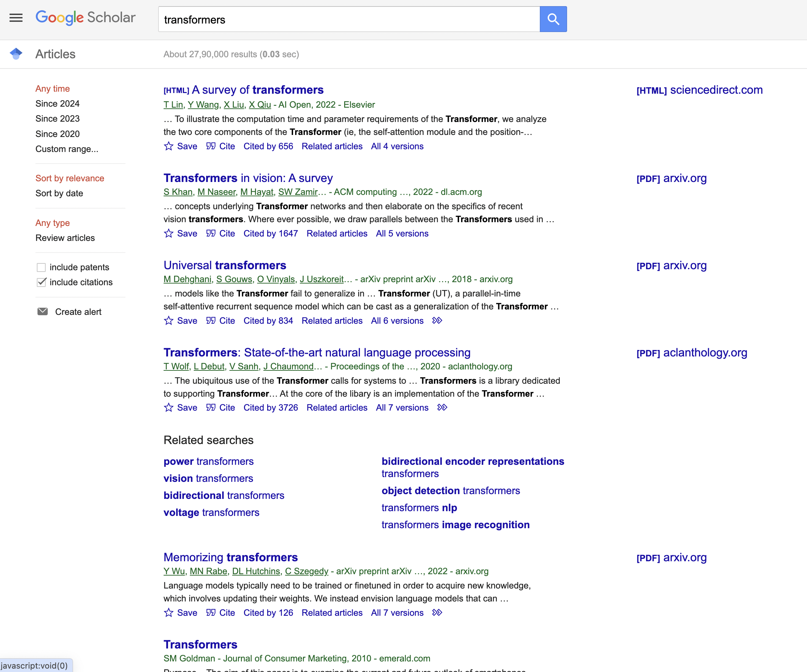This screenshot has width=807, height=672.
Task: Open aclanthology.org PDF link
Action: (692, 353)
